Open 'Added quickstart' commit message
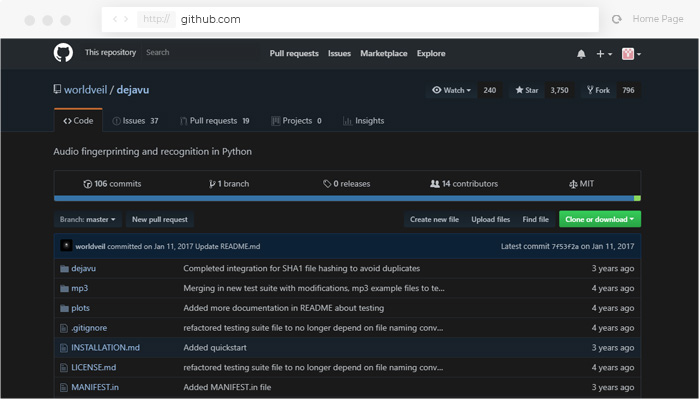This screenshot has width=700, height=400. pyautogui.click(x=215, y=348)
